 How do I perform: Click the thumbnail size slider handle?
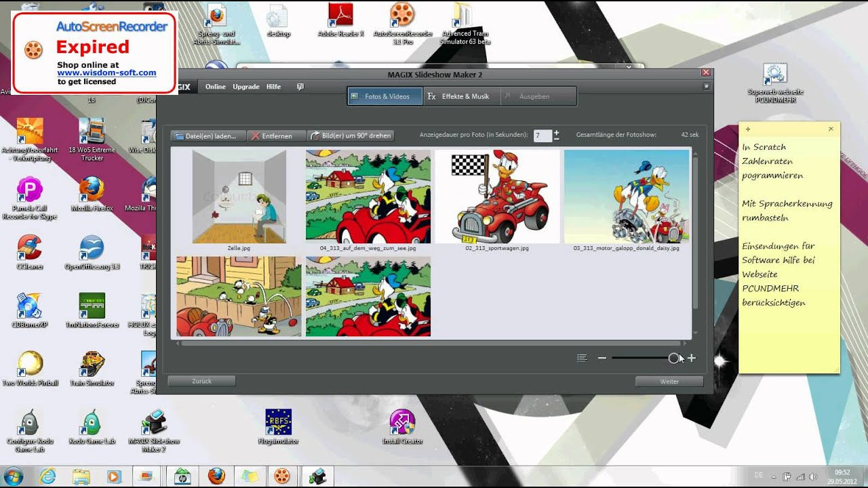(673, 358)
